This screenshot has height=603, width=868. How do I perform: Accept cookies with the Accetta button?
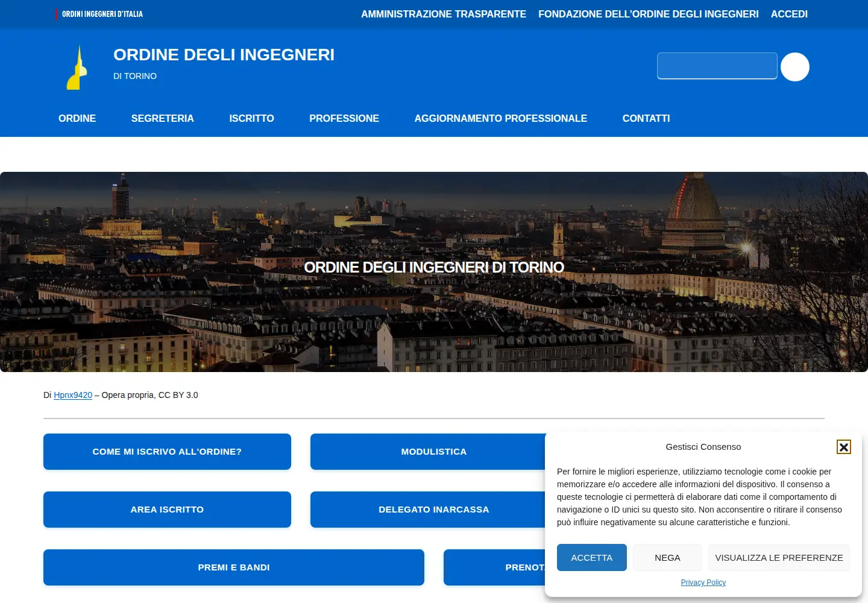pos(592,557)
